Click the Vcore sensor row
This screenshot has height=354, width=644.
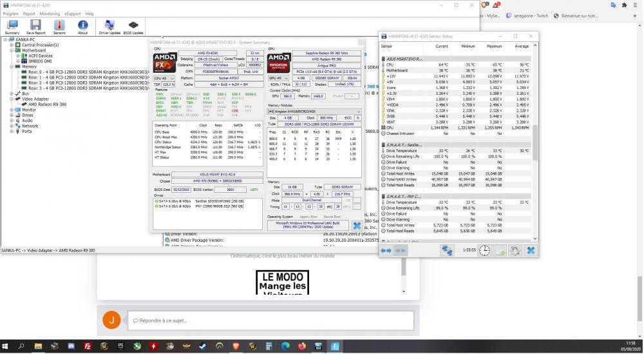click(x=457, y=88)
